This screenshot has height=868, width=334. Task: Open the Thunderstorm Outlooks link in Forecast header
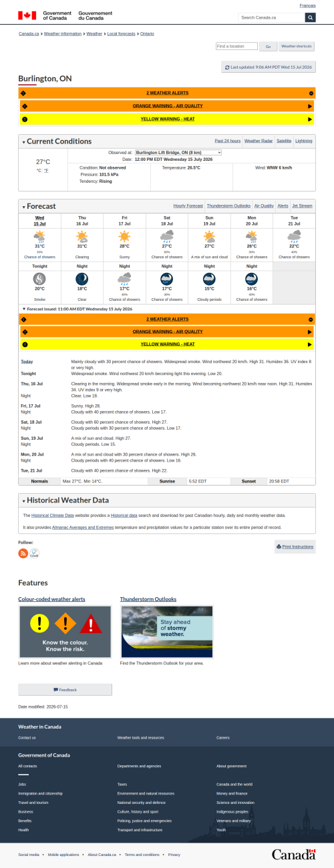pyautogui.click(x=228, y=206)
